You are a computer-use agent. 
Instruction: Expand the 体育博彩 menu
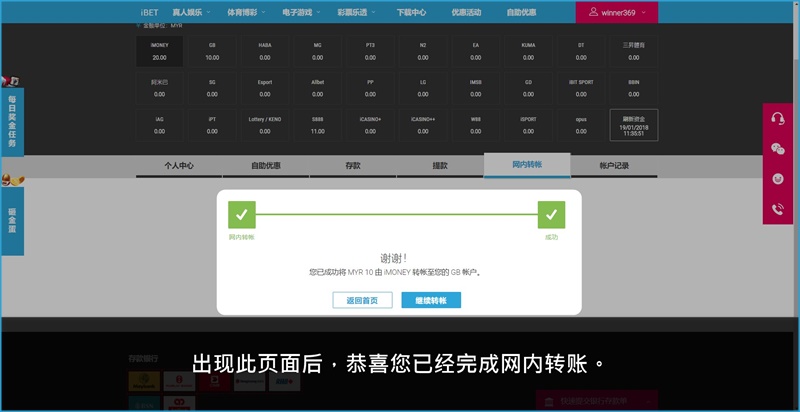(246, 12)
